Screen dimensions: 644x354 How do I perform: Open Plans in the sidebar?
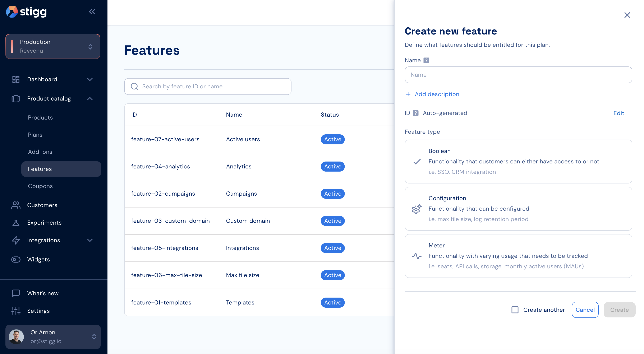(x=35, y=135)
